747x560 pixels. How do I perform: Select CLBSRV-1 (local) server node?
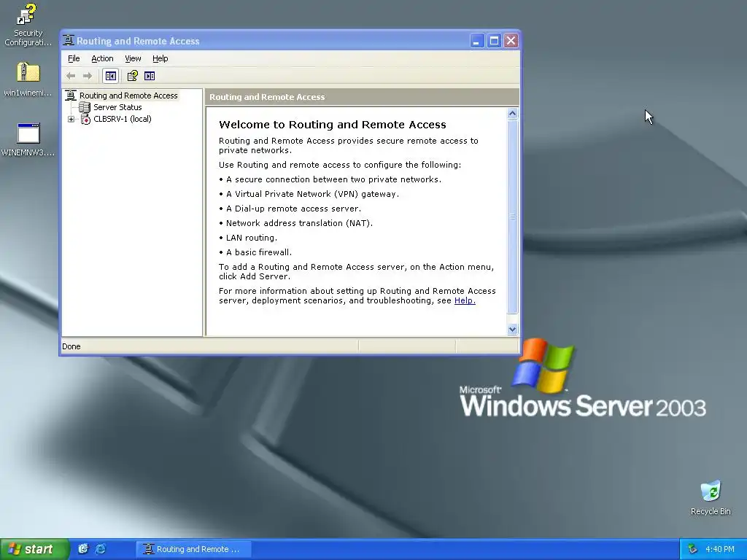[123, 119]
